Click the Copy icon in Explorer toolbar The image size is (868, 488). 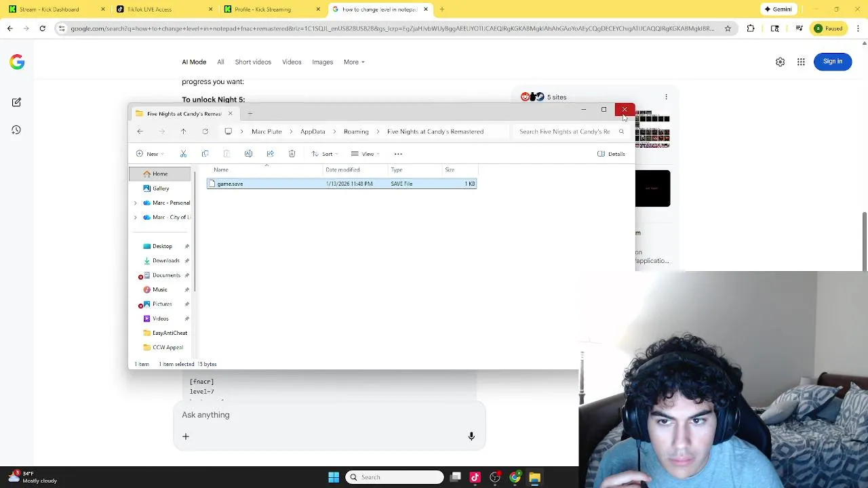point(205,154)
